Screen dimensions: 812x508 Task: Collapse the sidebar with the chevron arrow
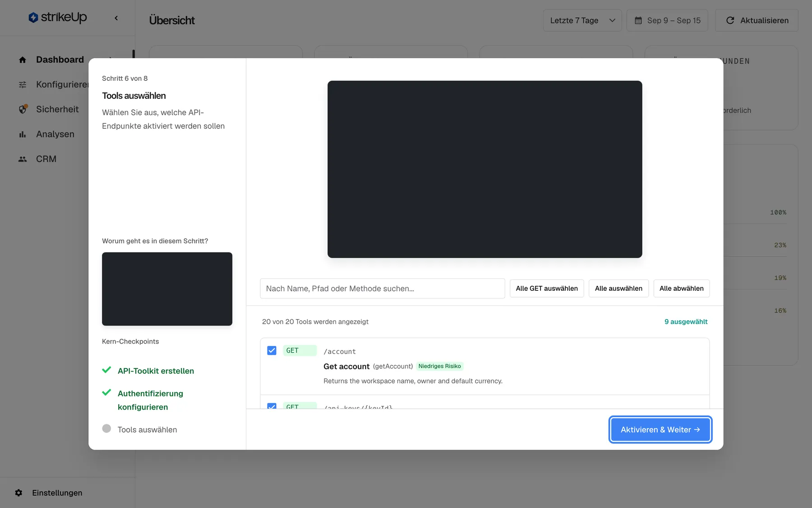click(116, 18)
